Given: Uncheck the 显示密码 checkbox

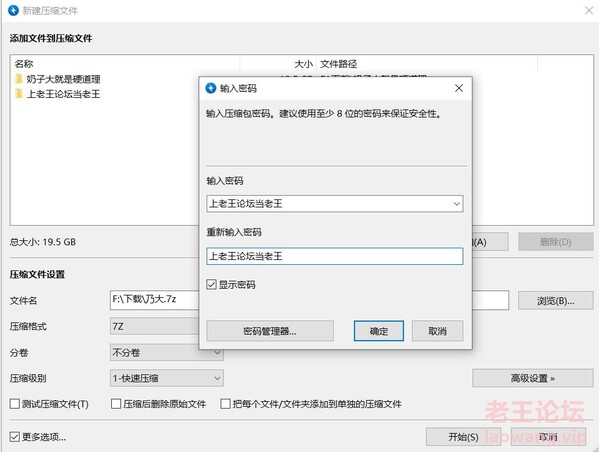Looking at the screenshot, I should [211, 284].
